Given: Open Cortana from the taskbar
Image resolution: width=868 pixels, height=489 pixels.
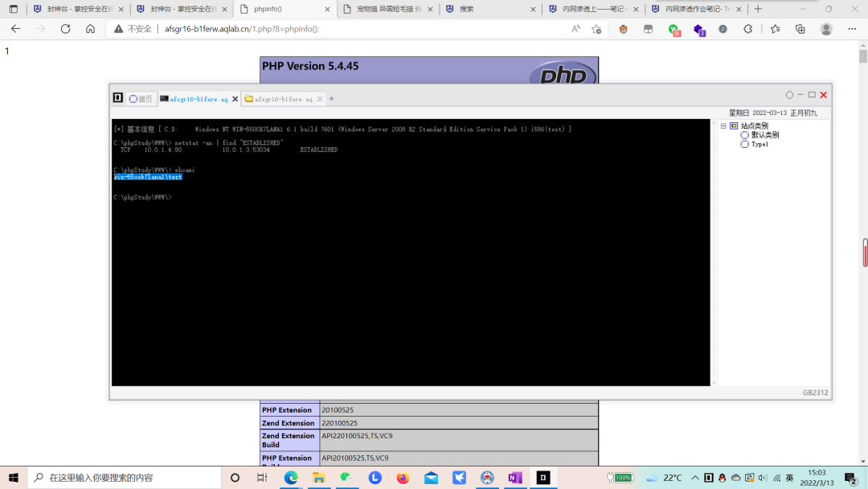Looking at the screenshot, I should (x=235, y=478).
